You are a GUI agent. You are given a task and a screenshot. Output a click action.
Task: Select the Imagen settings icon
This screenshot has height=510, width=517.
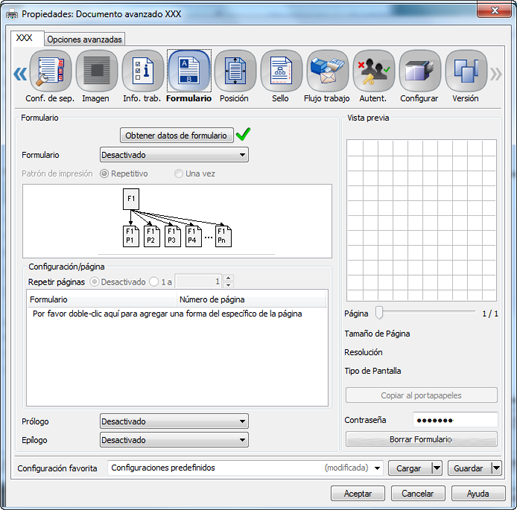pyautogui.click(x=97, y=71)
